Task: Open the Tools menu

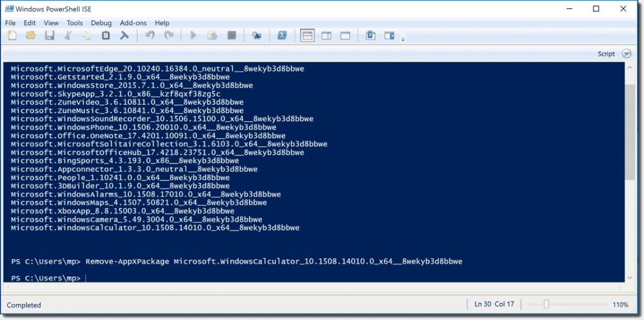Action: click(75, 23)
